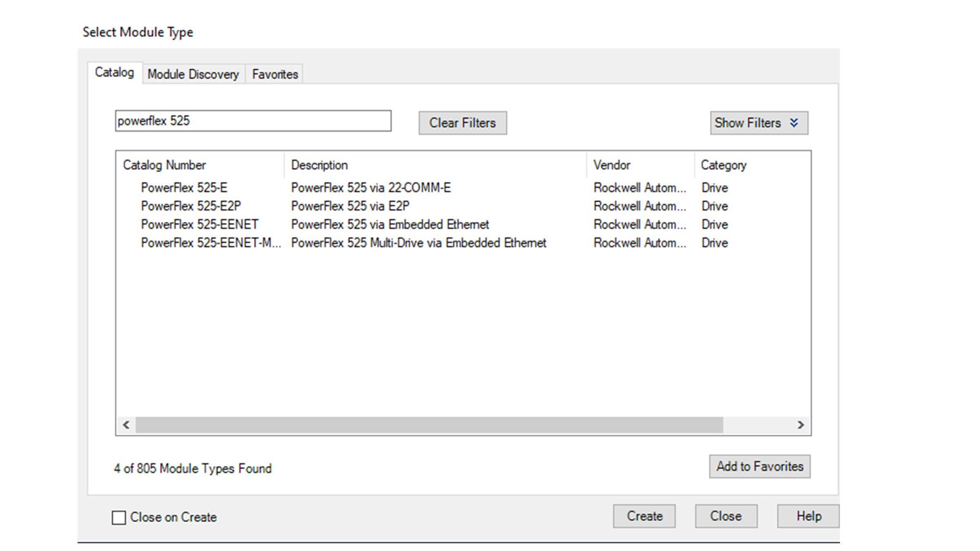Sort by Vendor column header

641,165
